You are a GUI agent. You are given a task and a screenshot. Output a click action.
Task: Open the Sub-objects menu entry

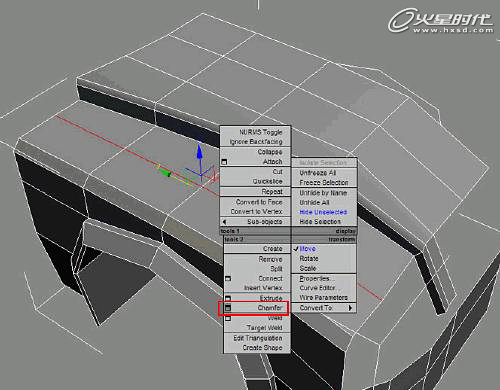265,222
